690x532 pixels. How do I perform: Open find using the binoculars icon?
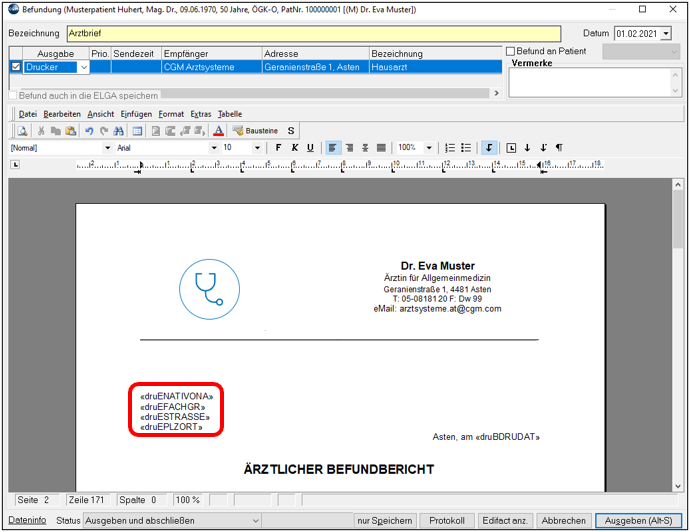pyautogui.click(x=118, y=131)
